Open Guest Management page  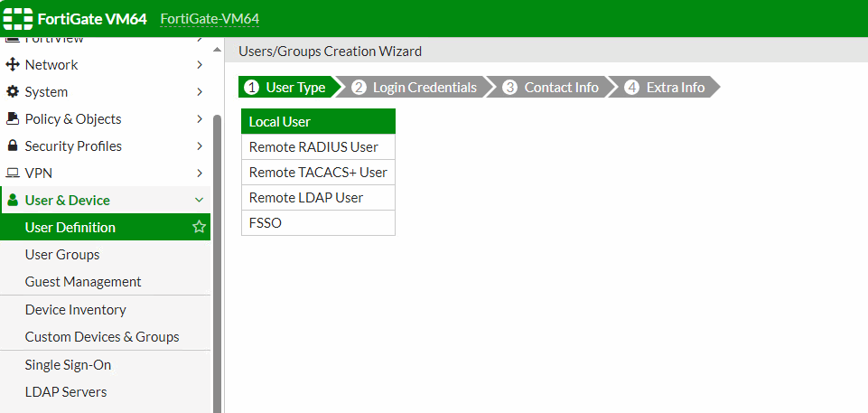pyautogui.click(x=105, y=281)
